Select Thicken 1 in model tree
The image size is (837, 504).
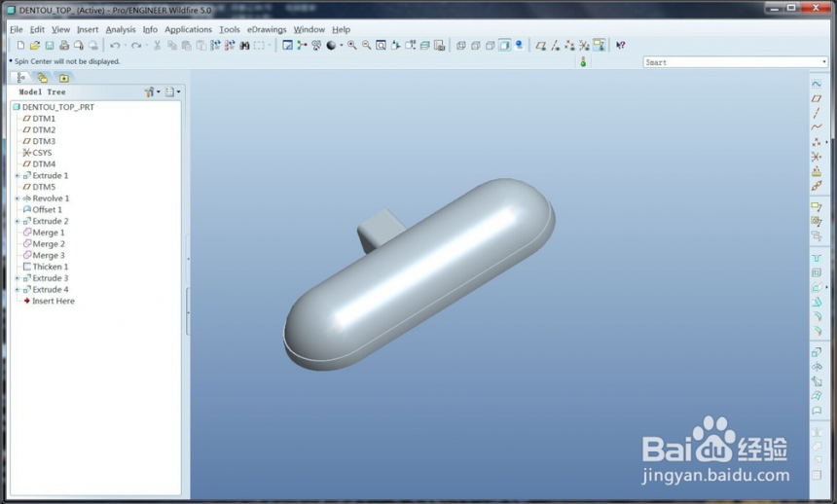46,267
